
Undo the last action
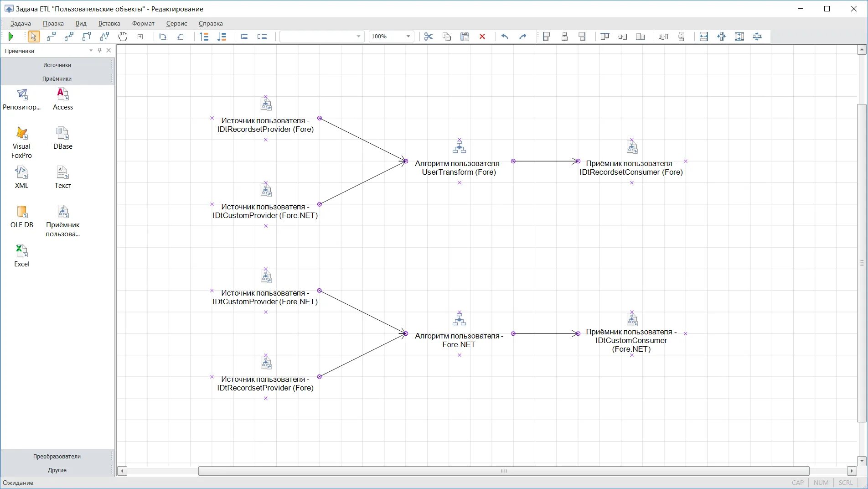(505, 36)
